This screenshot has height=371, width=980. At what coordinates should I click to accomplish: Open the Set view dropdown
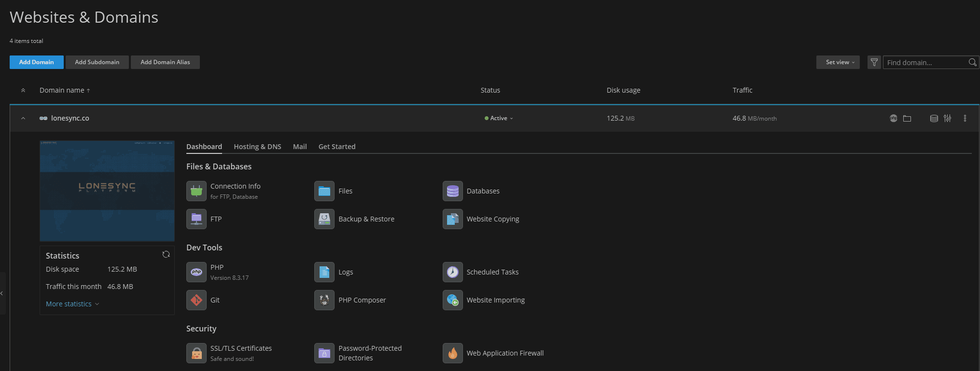(838, 62)
